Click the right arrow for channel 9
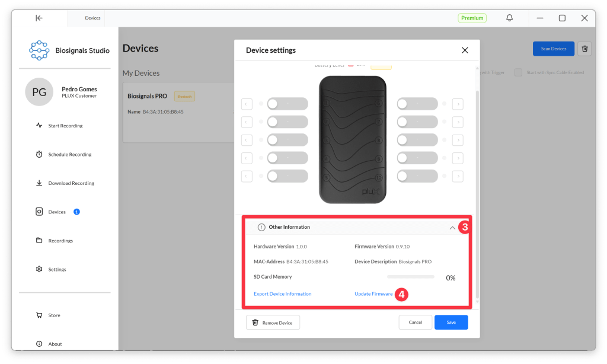The height and width of the screenshot is (364, 607). pyautogui.click(x=458, y=158)
